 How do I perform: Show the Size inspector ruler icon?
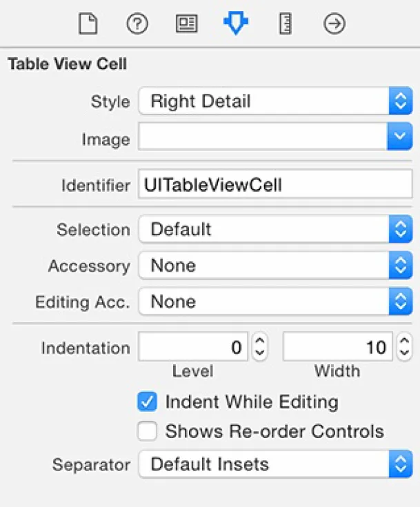[x=285, y=25]
